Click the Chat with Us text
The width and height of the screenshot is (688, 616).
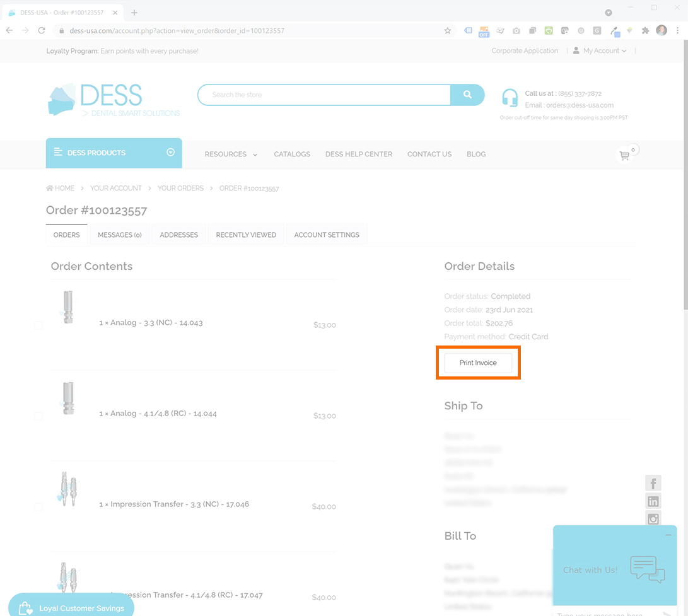(x=590, y=570)
